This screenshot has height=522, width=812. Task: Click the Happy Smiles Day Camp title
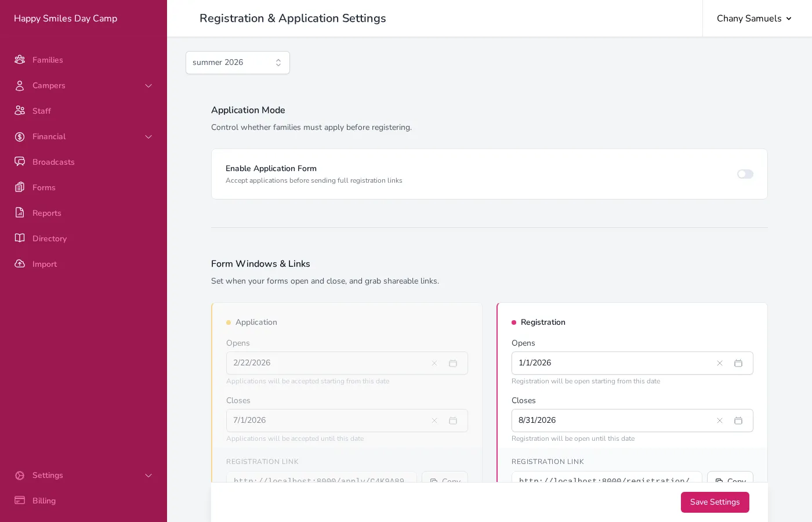(x=66, y=19)
